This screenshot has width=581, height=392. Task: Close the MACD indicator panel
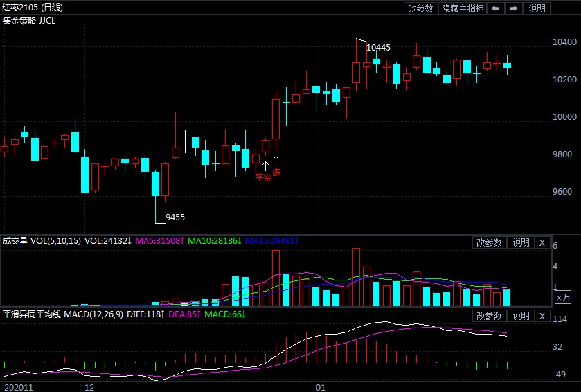tap(542, 316)
